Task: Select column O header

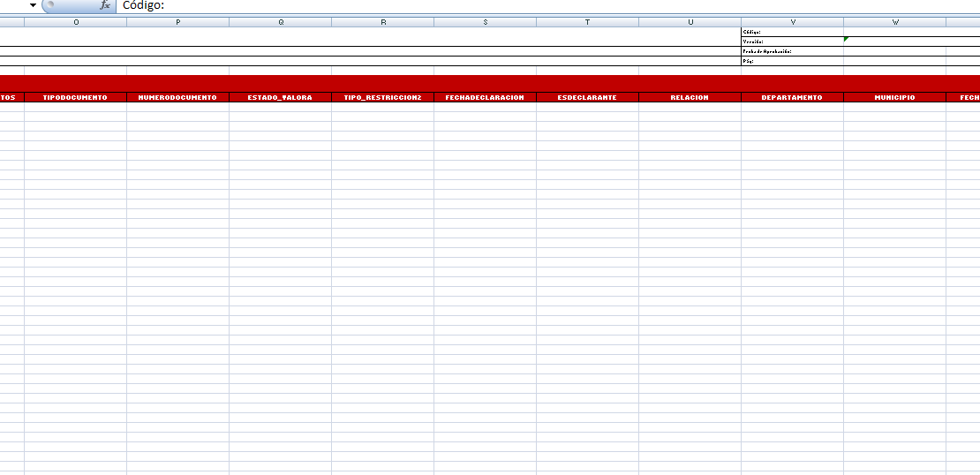Action: click(76, 22)
